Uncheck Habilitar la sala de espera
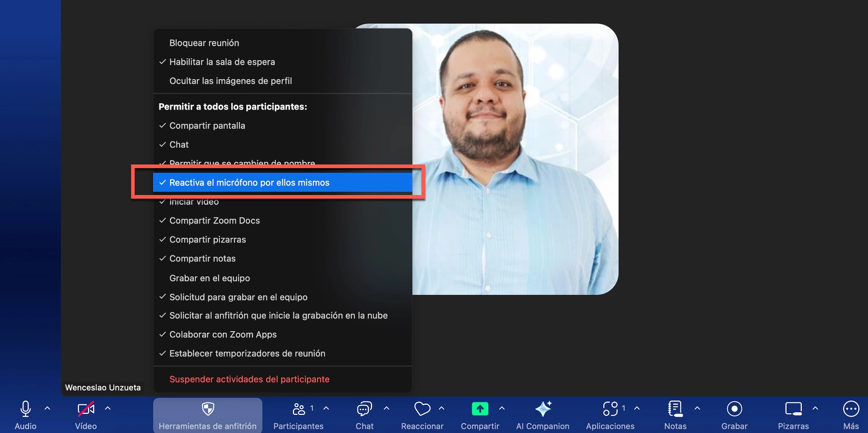The image size is (868, 433). (x=222, y=62)
